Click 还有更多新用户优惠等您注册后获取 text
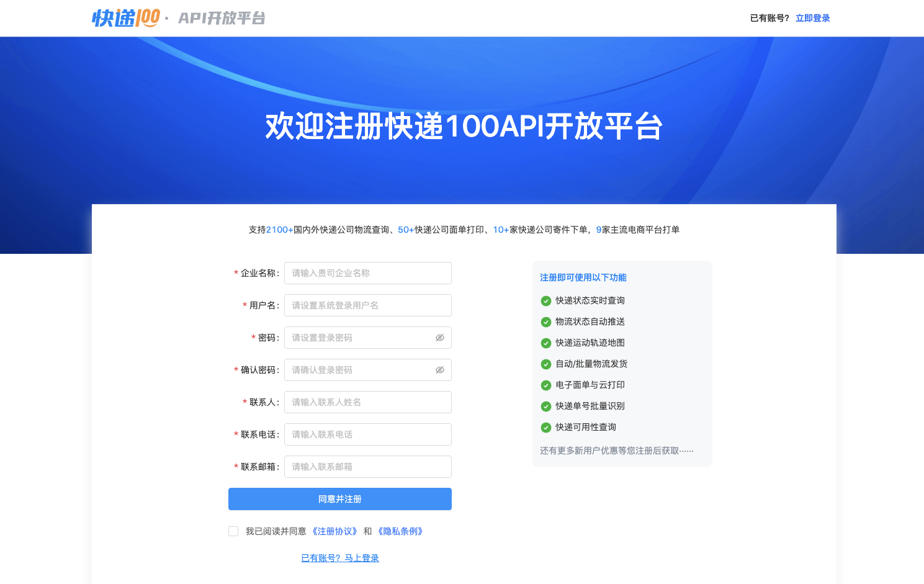 [x=617, y=451]
